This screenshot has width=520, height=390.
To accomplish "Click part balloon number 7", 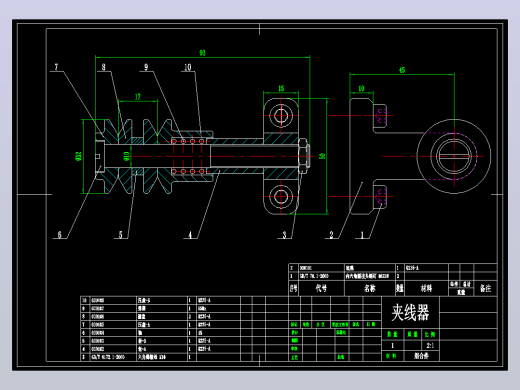I will 56,67.
